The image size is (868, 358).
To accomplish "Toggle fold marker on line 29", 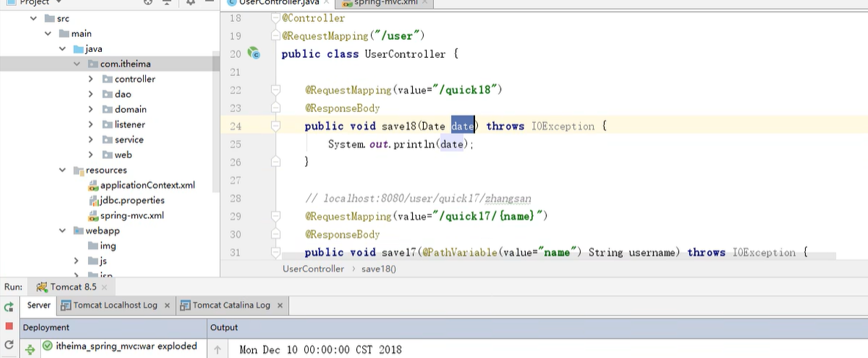I will [x=275, y=215].
